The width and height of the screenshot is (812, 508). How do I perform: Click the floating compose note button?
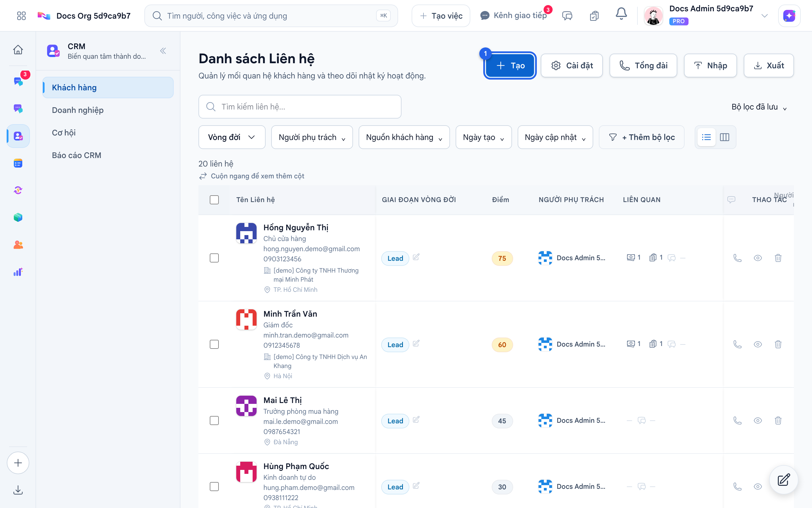coord(784,480)
